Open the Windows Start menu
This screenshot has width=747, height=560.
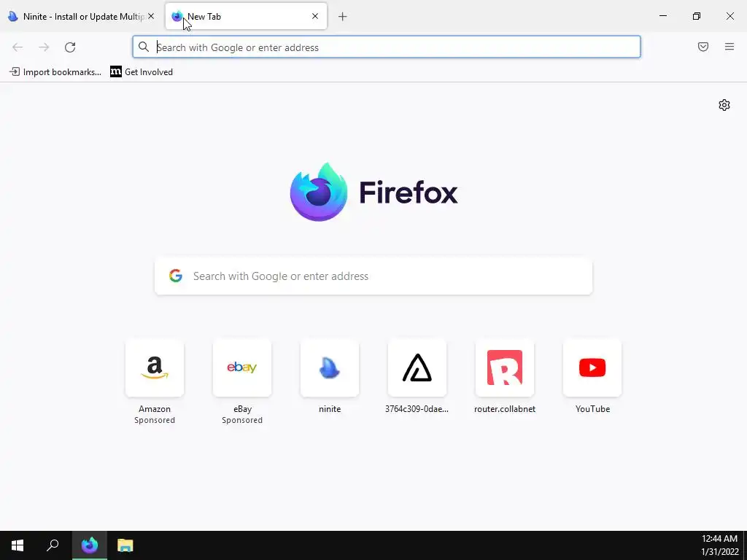pyautogui.click(x=18, y=545)
